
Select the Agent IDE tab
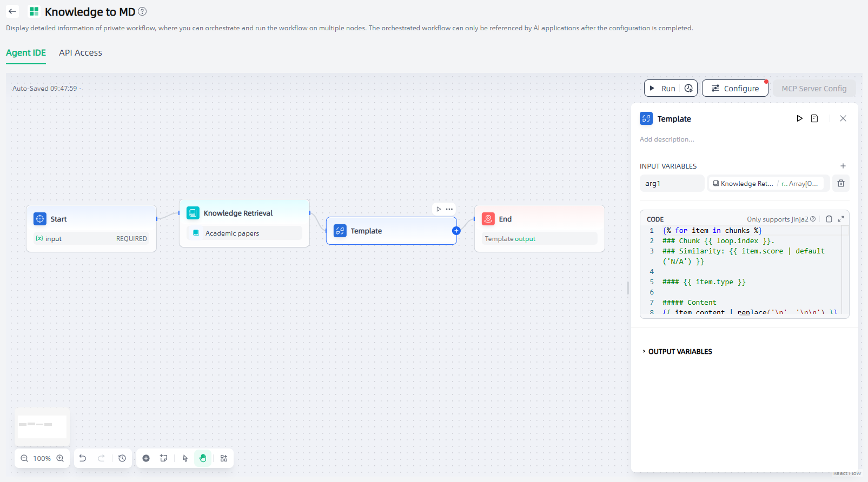tap(26, 52)
